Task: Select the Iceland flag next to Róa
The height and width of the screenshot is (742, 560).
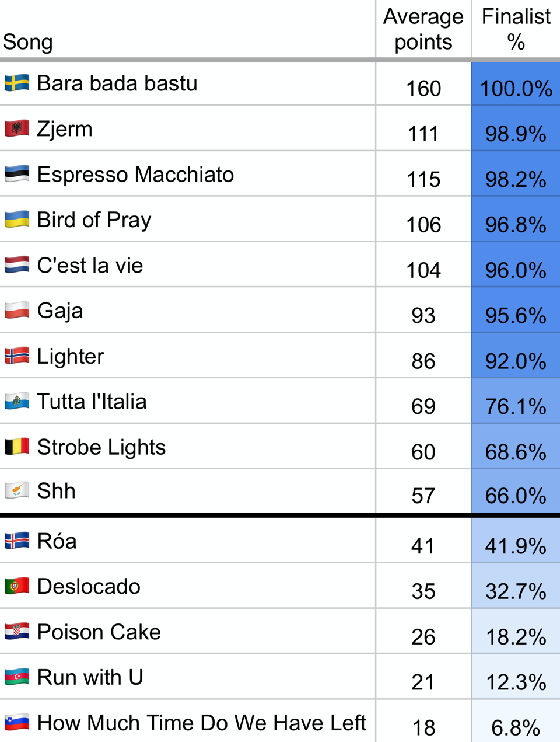Action: click(x=17, y=541)
